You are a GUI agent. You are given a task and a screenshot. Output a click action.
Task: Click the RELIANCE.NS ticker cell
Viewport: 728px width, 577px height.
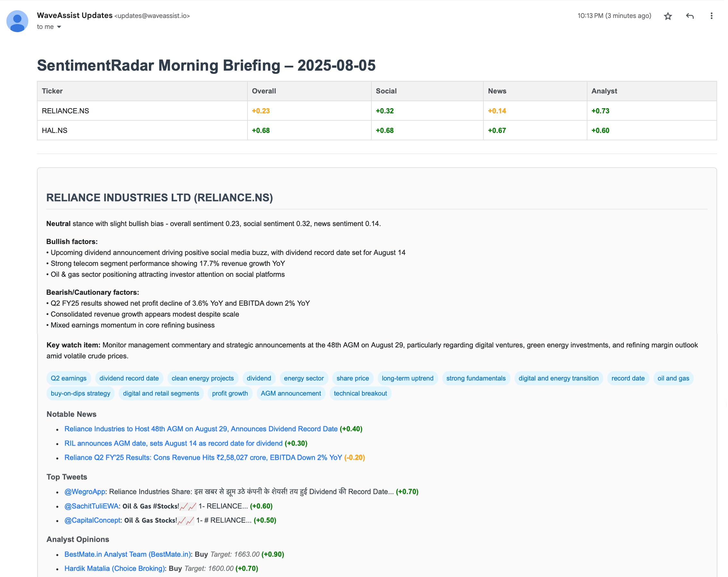tap(142, 111)
